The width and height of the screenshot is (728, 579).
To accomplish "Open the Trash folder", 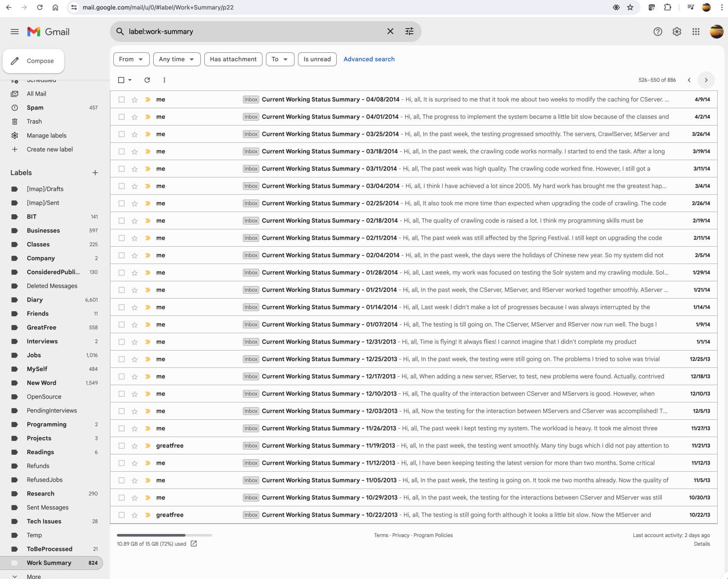I will click(x=52, y=121).
